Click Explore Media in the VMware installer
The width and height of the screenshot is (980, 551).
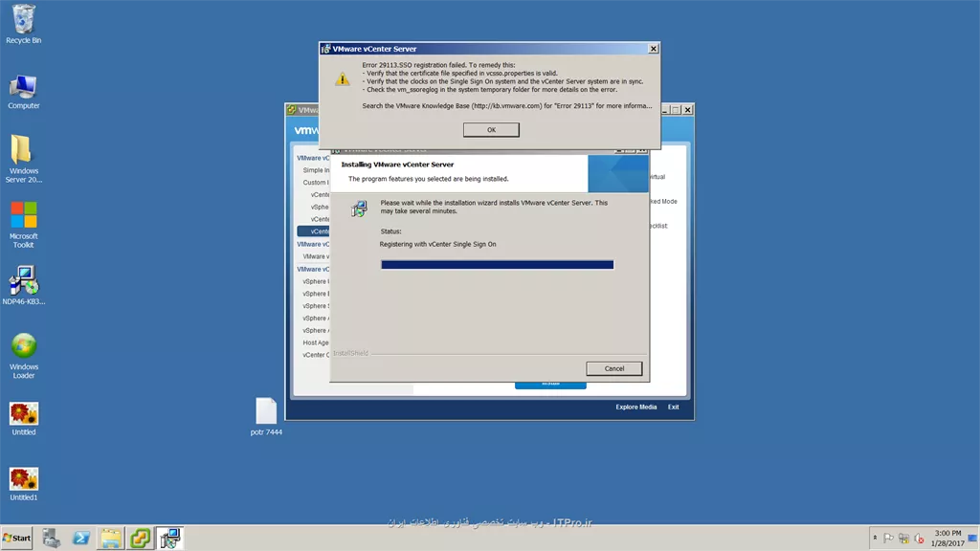click(635, 407)
